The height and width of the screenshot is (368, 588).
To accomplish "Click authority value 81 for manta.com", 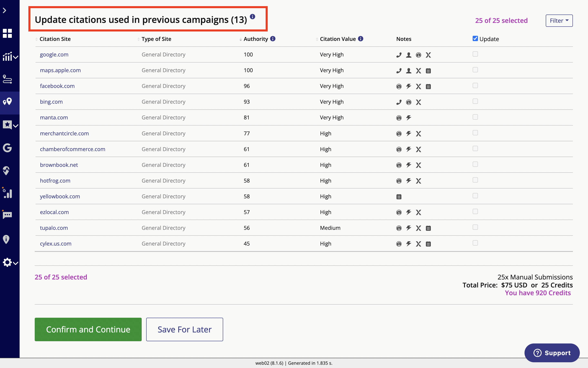I will (247, 118).
